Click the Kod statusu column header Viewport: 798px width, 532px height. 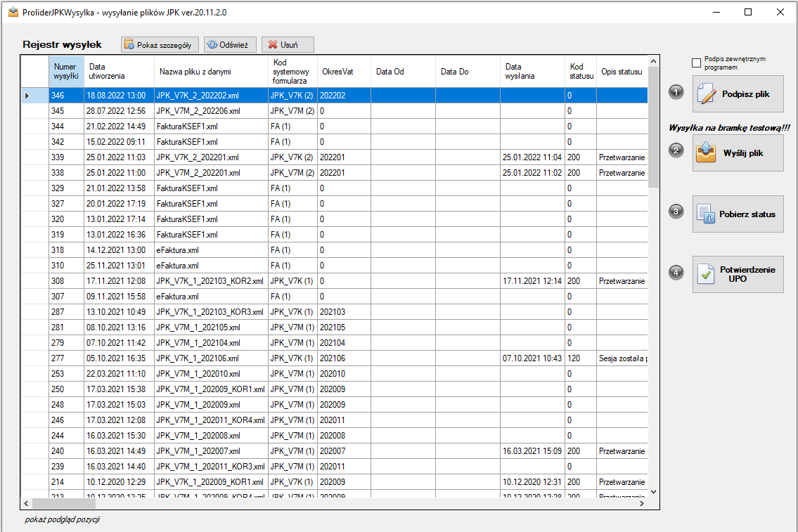[x=581, y=71]
